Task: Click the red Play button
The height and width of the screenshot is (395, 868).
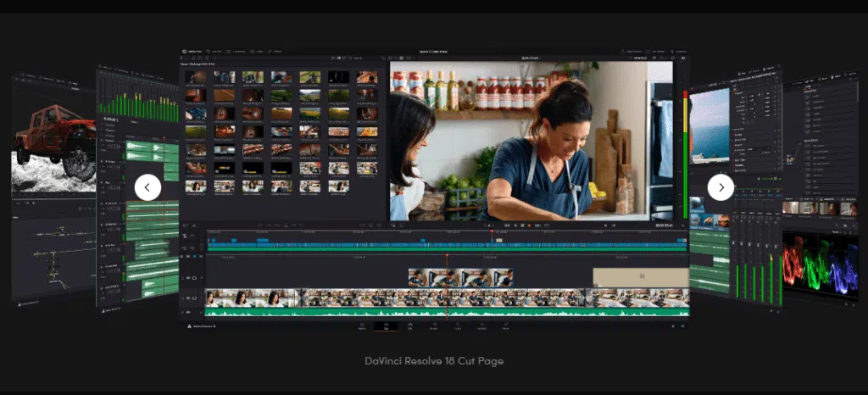Action: click(529, 225)
